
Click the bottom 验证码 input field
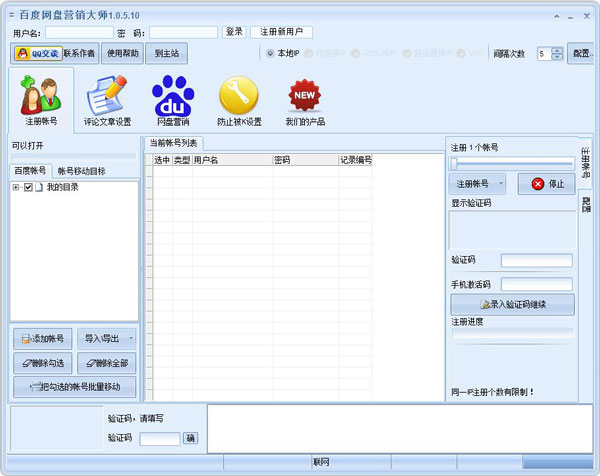(x=160, y=439)
